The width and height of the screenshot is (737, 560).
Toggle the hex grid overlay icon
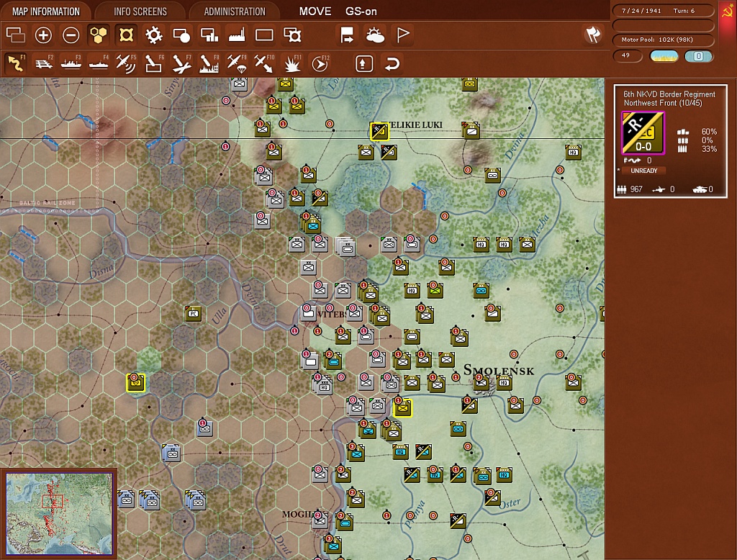[x=98, y=35]
